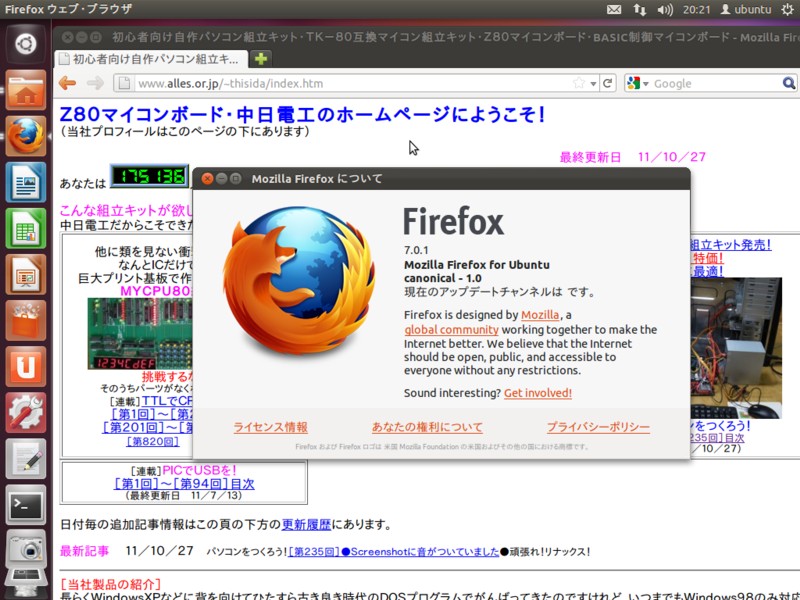Open the Home Folder file manager
This screenshot has width=800, height=600.
click(26, 90)
